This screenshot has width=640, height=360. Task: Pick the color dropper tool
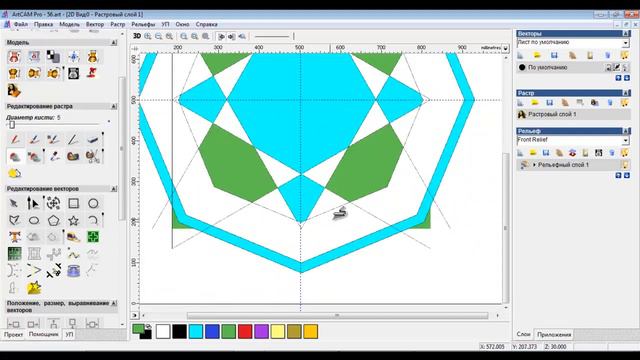point(54,156)
